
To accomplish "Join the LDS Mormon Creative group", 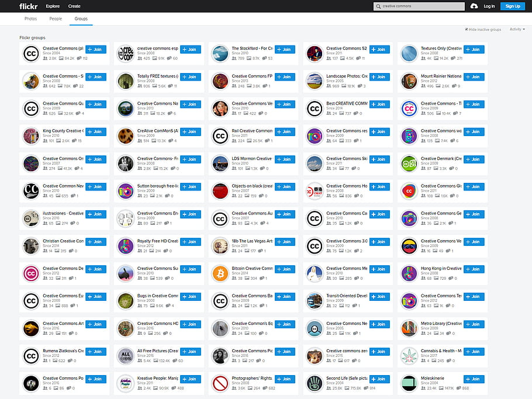I will tap(285, 159).
